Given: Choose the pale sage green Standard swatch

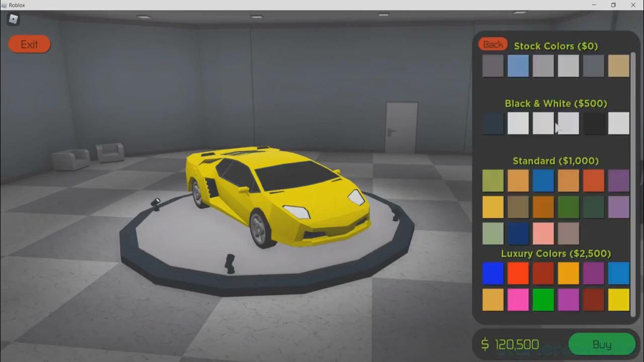Looking at the screenshot, I should click(493, 233).
